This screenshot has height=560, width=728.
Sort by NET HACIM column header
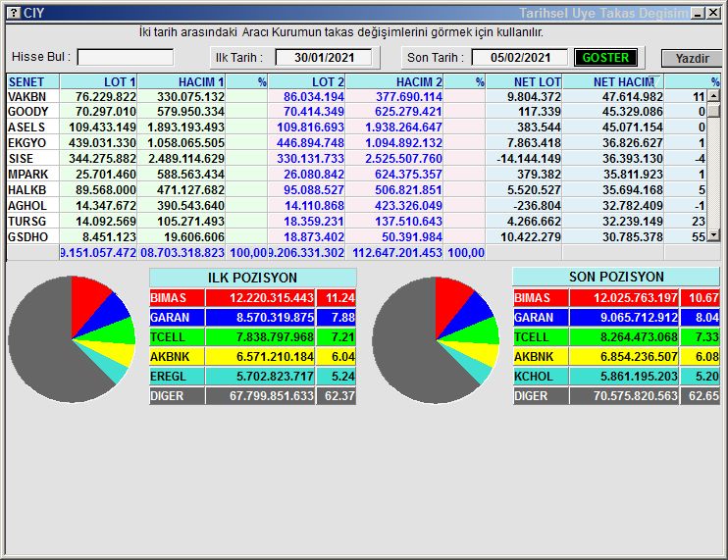click(613, 81)
